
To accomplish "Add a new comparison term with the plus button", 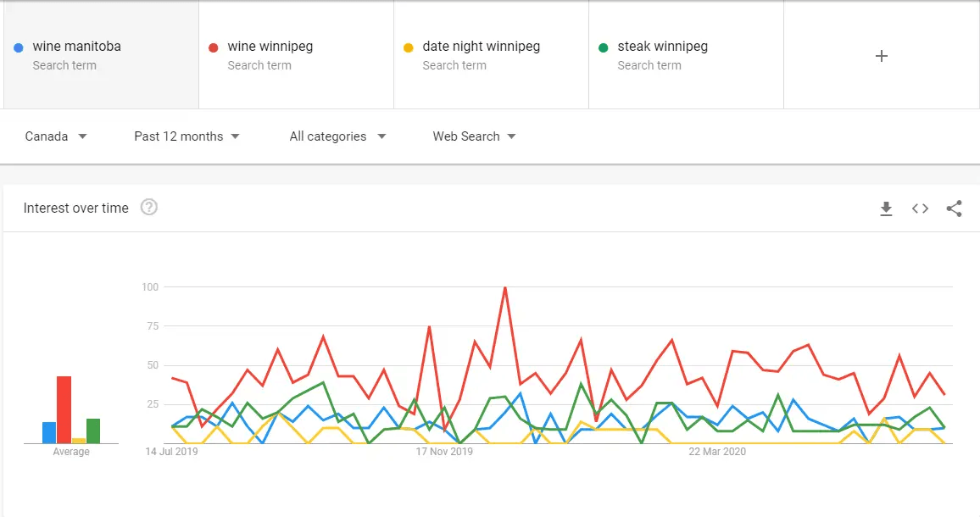I will [x=882, y=55].
